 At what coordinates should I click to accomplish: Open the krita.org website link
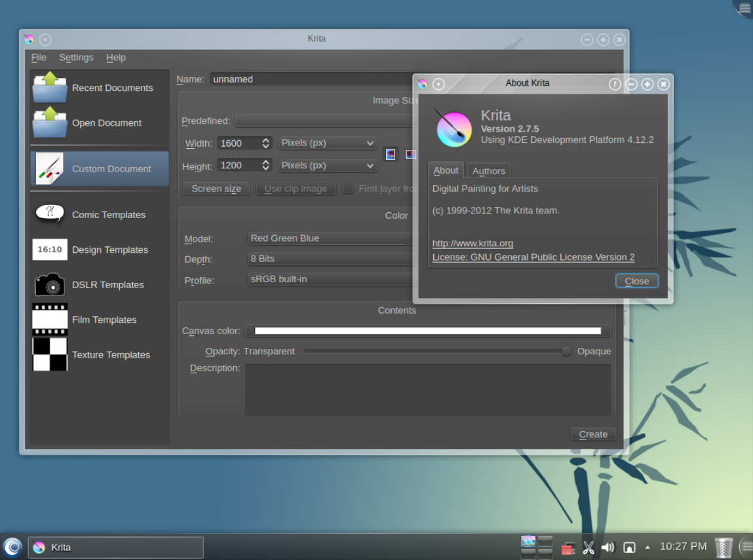(x=473, y=244)
